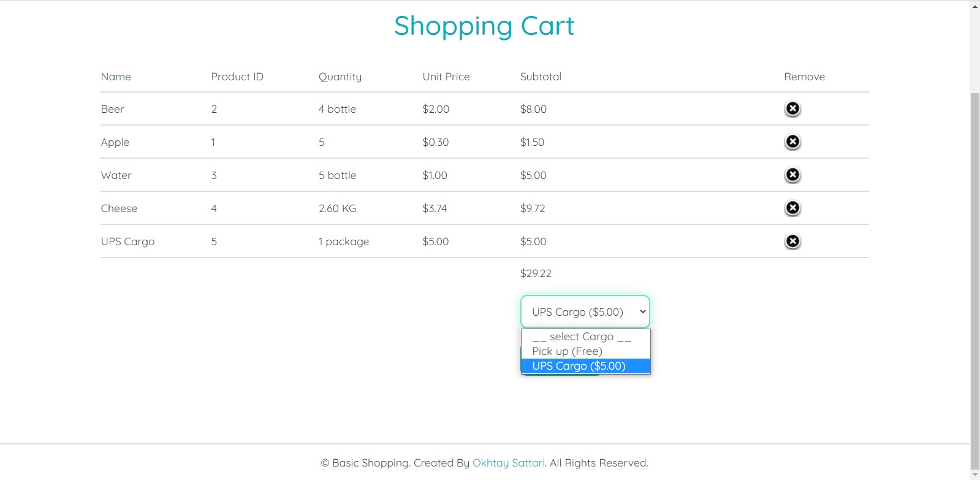The image size is (980, 480).
Task: Remove Beer from the cart
Action: point(792,109)
